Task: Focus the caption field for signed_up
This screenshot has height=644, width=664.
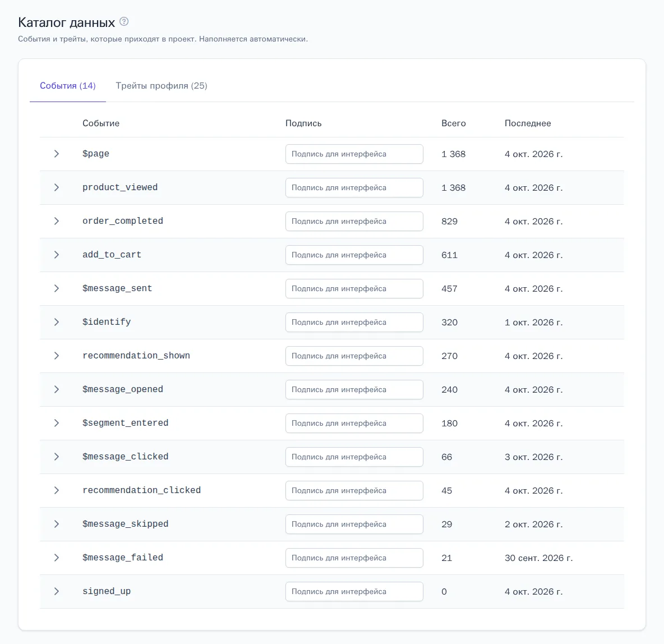Action: (354, 592)
